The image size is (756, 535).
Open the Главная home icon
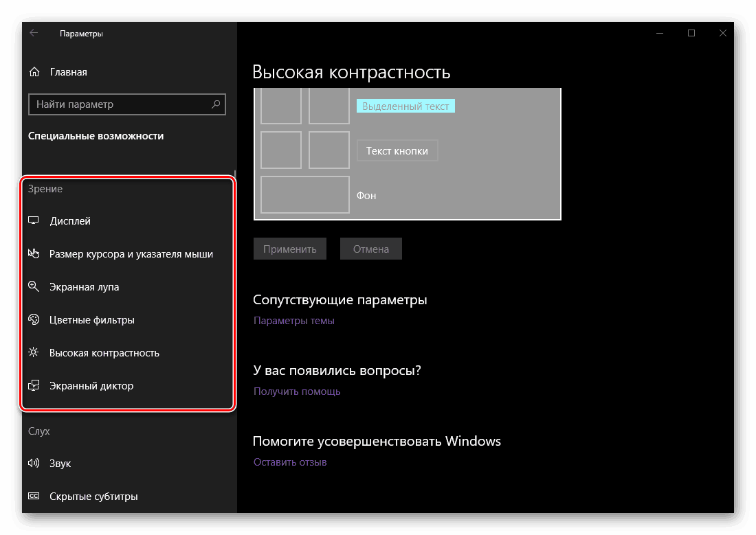[x=34, y=72]
